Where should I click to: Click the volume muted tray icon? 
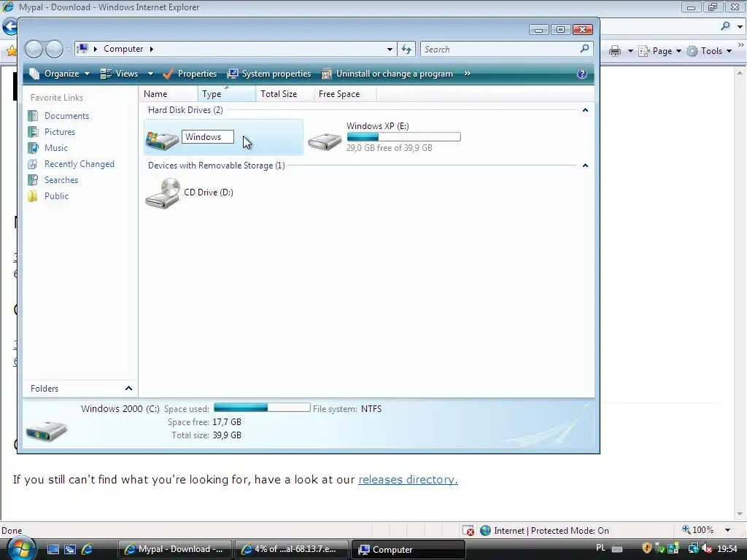[x=708, y=548]
